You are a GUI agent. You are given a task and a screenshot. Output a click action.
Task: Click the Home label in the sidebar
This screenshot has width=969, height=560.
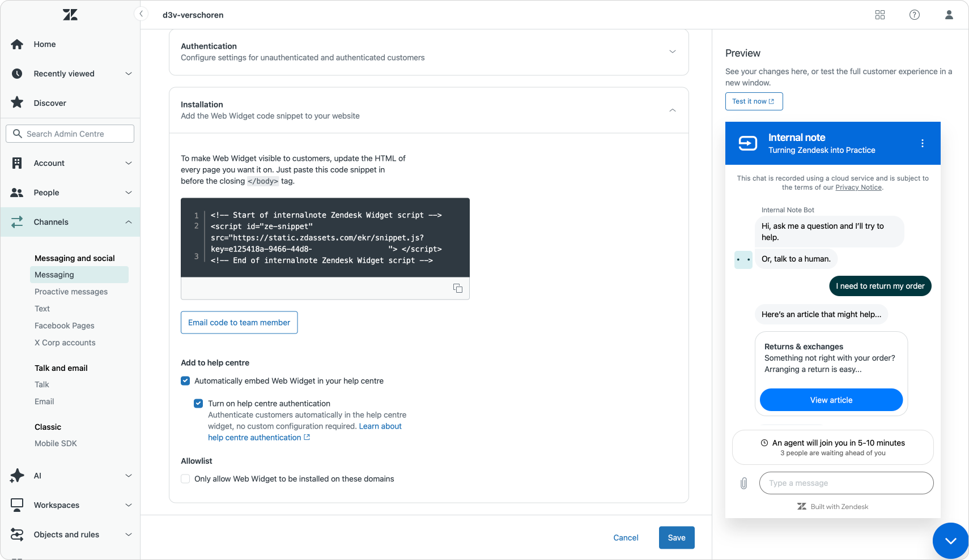pos(45,44)
